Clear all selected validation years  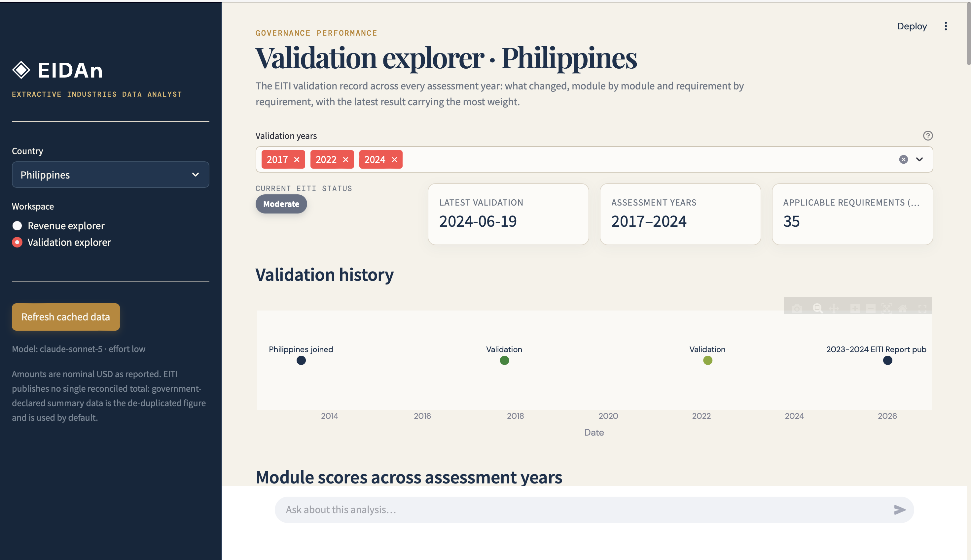coord(903,160)
